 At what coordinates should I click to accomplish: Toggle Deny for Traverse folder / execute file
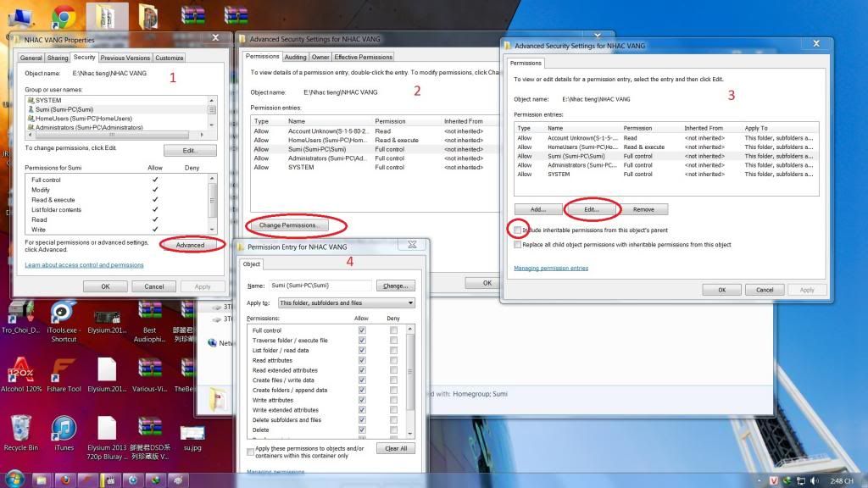[x=393, y=341]
